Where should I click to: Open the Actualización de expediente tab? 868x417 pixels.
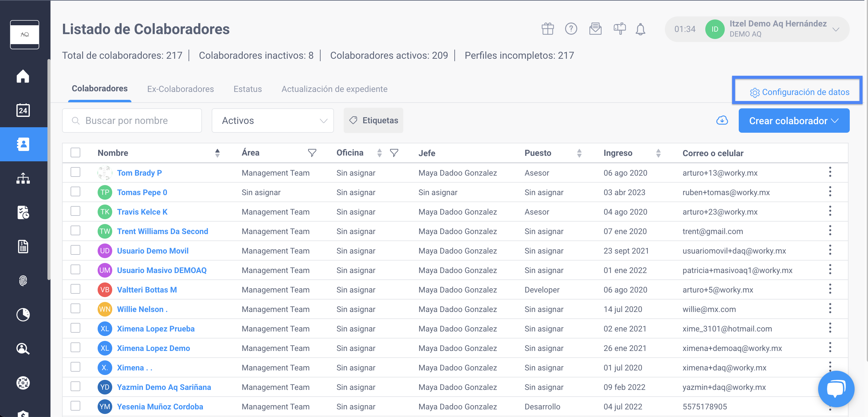tap(334, 89)
